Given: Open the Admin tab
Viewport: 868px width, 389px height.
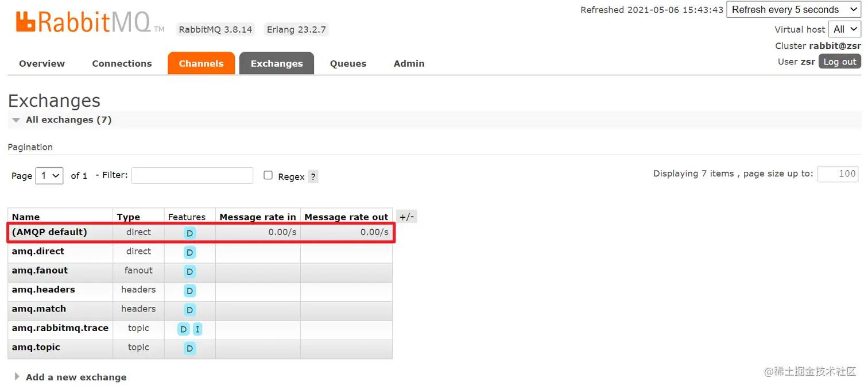Looking at the screenshot, I should coord(409,63).
